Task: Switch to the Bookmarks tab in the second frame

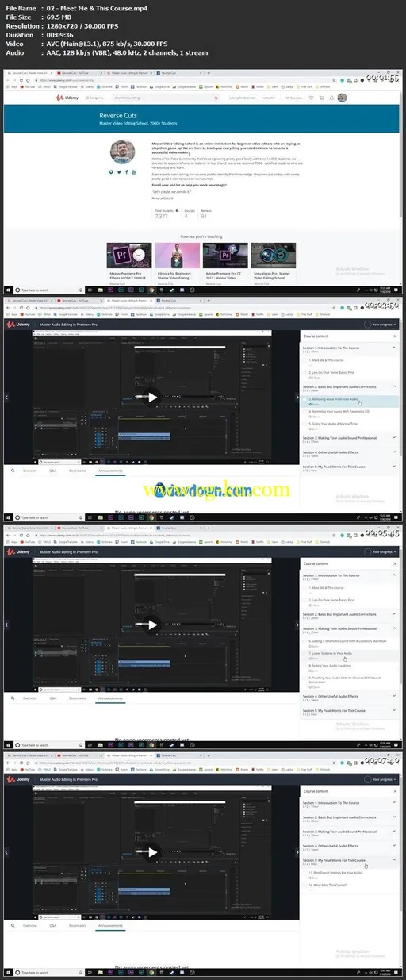Action: (x=77, y=471)
